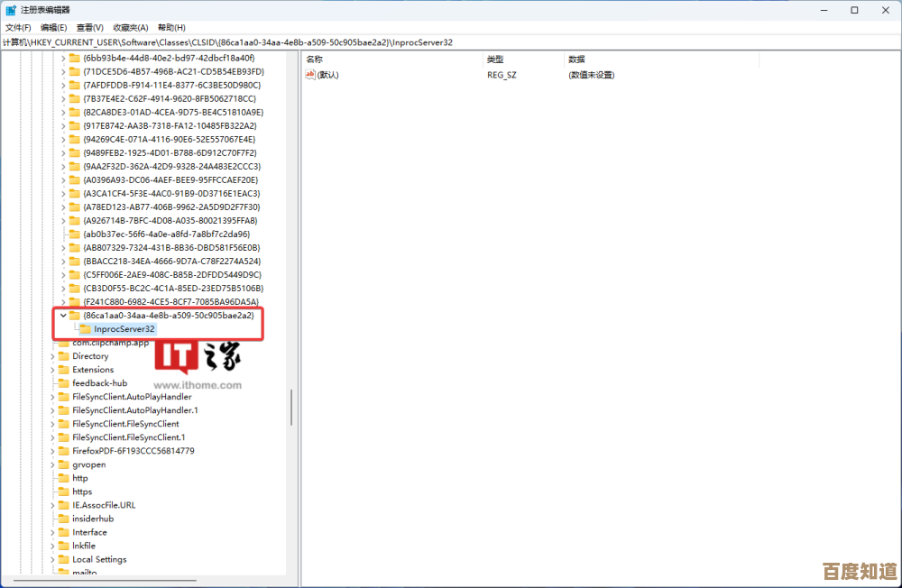Click the folder icon beside Extensions key
This screenshot has width=902, height=588.
click(x=64, y=370)
